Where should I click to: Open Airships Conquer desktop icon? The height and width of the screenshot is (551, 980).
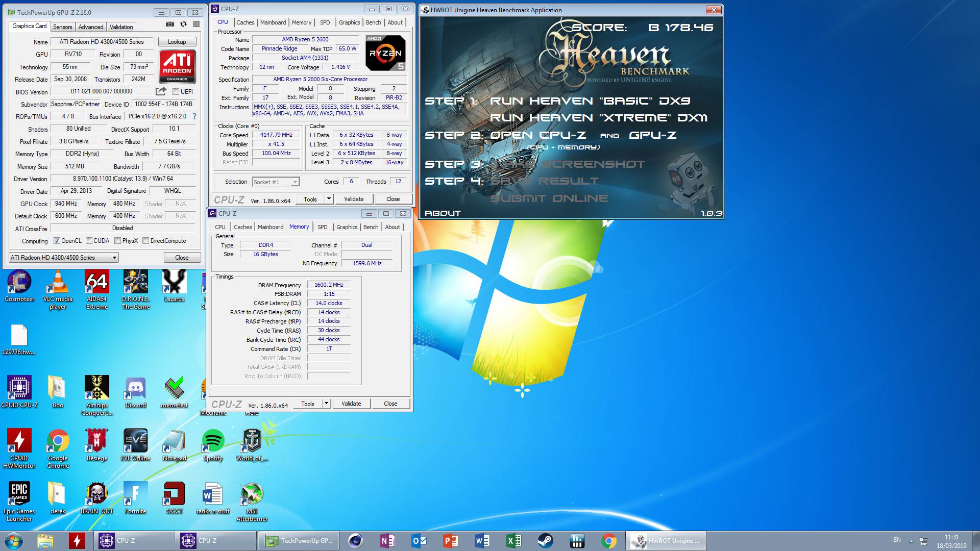click(97, 396)
